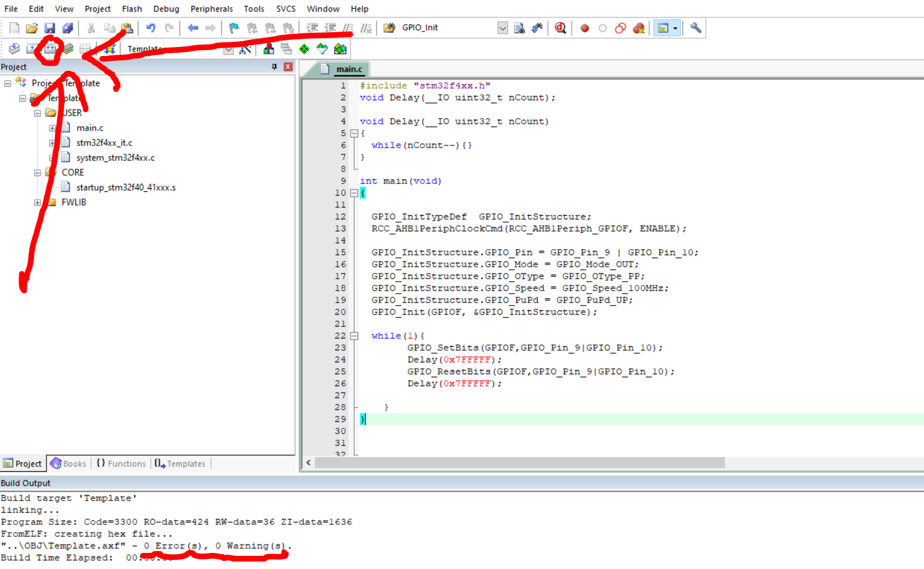Select stm32f4xx_it.c in the project tree
Viewport: 924px width, 569px height.
click(x=104, y=143)
